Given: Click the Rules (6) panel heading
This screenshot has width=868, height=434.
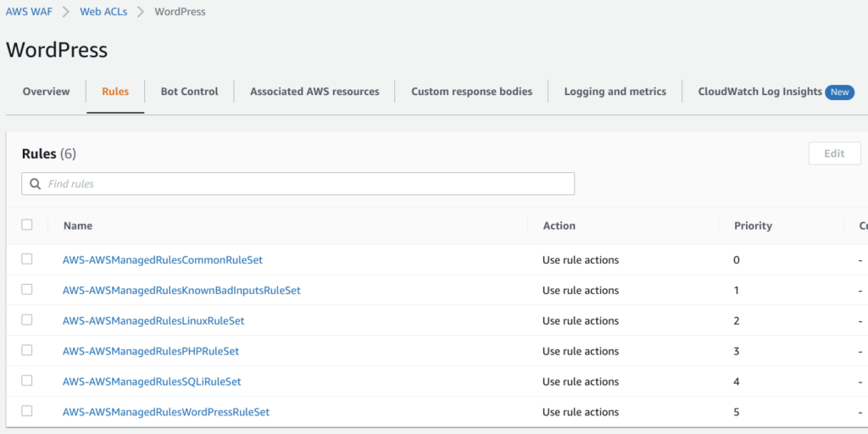Looking at the screenshot, I should click(48, 154).
